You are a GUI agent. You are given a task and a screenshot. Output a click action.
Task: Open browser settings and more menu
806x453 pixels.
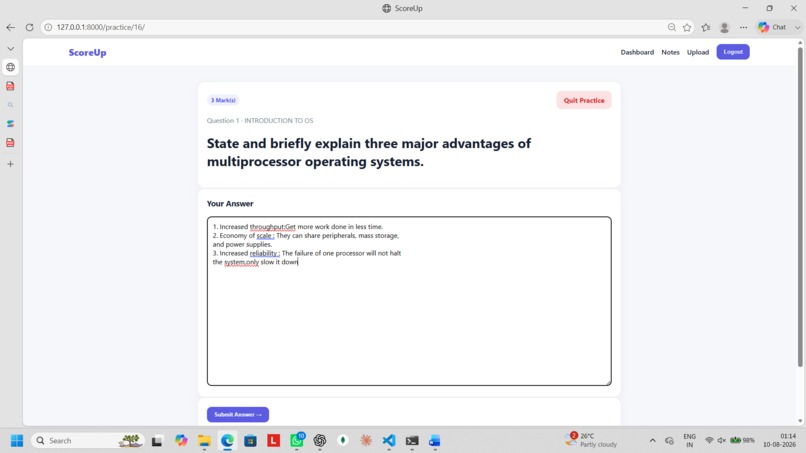pyautogui.click(x=743, y=27)
